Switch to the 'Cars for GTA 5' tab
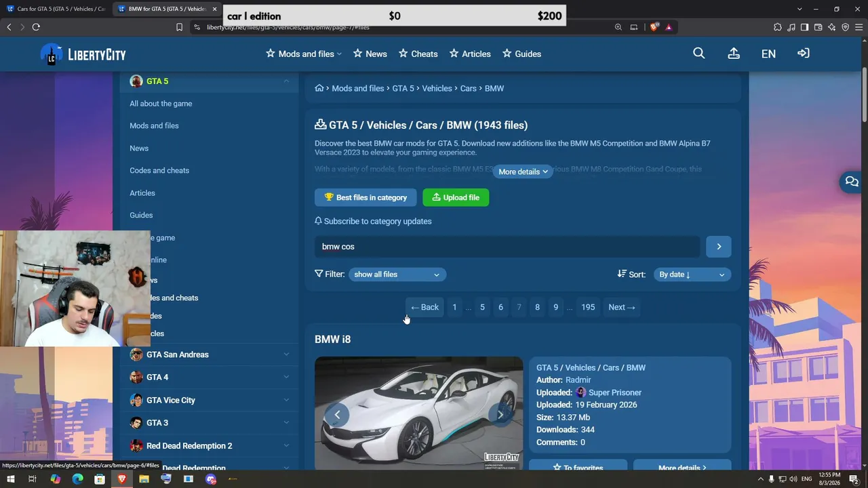 pyautogui.click(x=56, y=9)
